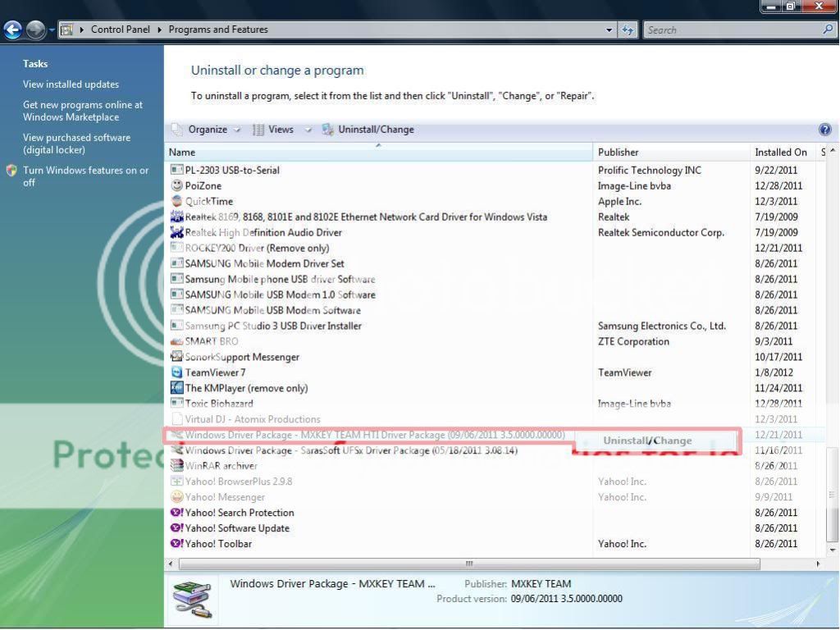Screen dimensions: 840x630
Task: Select the Virtual DJ program icon
Action: pos(176,418)
